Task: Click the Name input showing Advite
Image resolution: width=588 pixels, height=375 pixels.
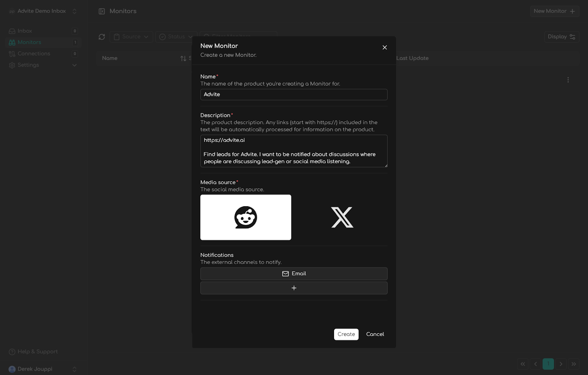Action: (x=294, y=94)
